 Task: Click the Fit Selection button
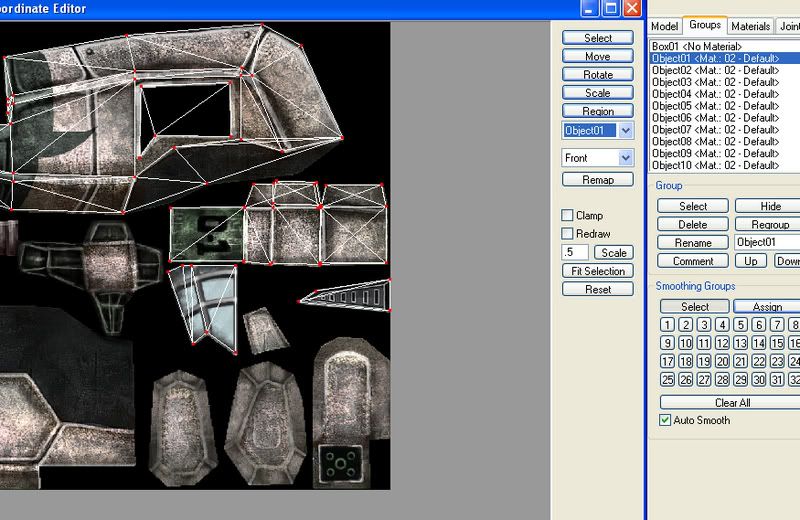pyautogui.click(x=597, y=271)
